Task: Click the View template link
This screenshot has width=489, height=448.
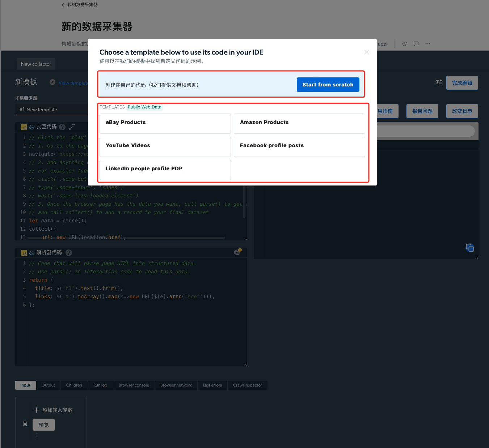Action: coord(73,83)
